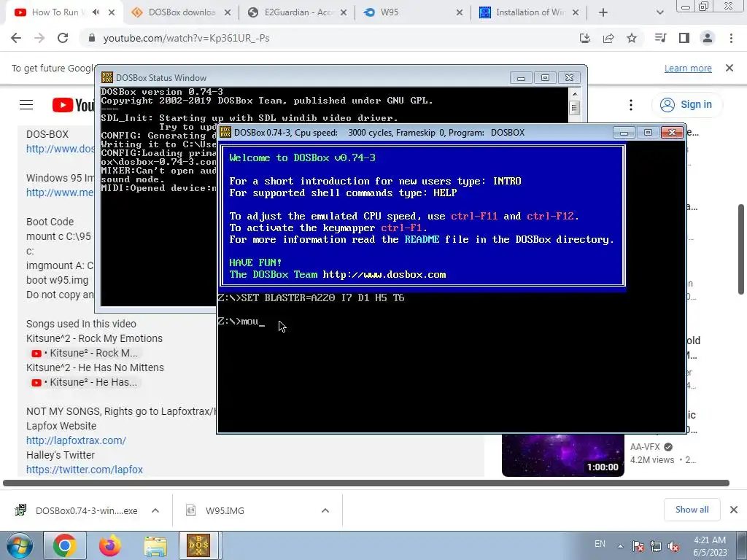Expand the tab search dropdown arrow
The image size is (747, 560).
(x=659, y=12)
